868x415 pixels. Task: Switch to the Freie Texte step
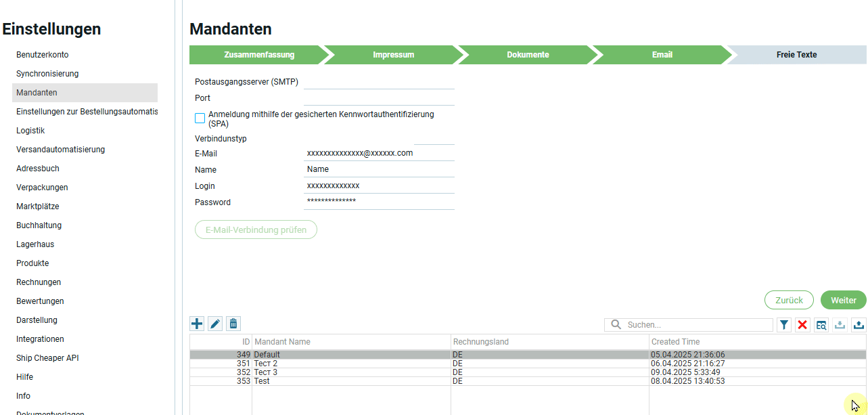point(796,55)
